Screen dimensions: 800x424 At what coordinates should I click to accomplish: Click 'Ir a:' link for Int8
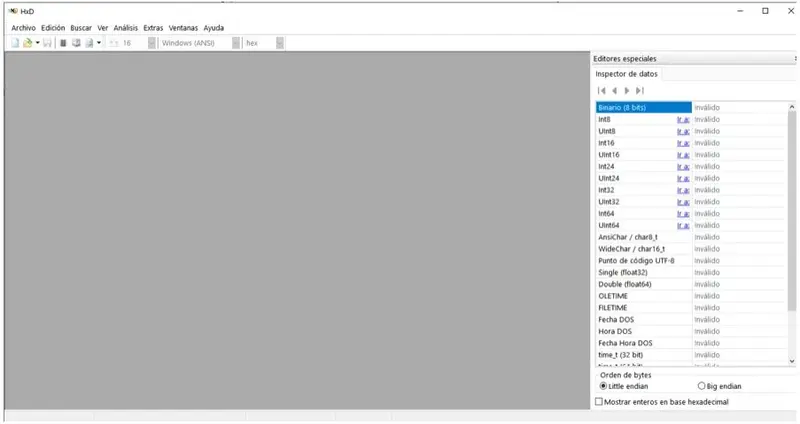coord(683,119)
